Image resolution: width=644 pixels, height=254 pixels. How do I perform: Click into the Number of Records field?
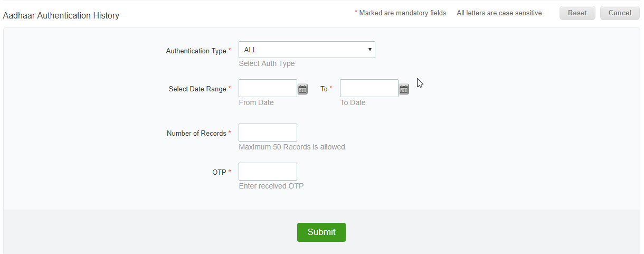(x=268, y=133)
